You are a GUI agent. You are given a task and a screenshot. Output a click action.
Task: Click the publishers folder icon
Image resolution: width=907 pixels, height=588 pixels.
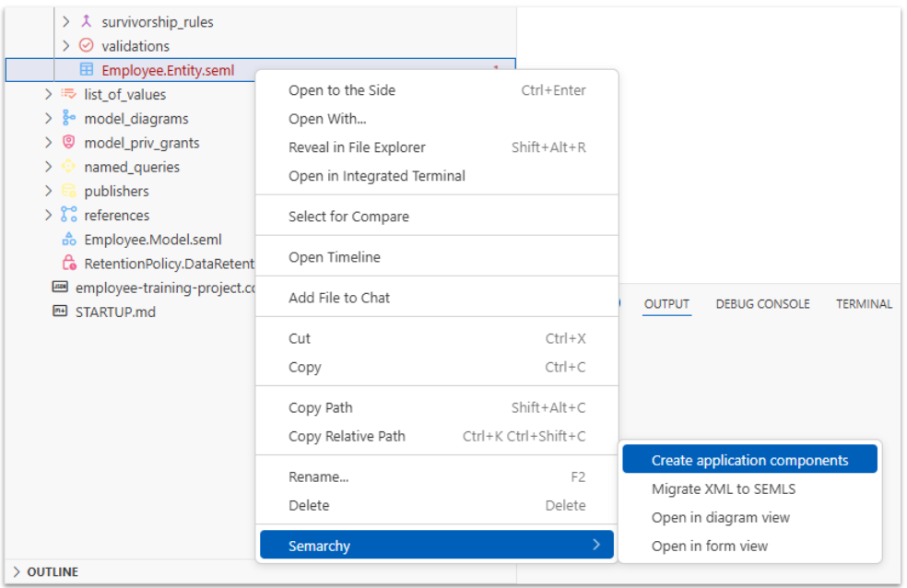[68, 191]
